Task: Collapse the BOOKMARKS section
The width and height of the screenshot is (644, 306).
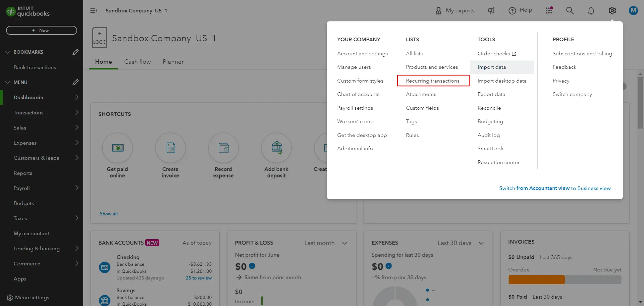Action: [x=8, y=52]
